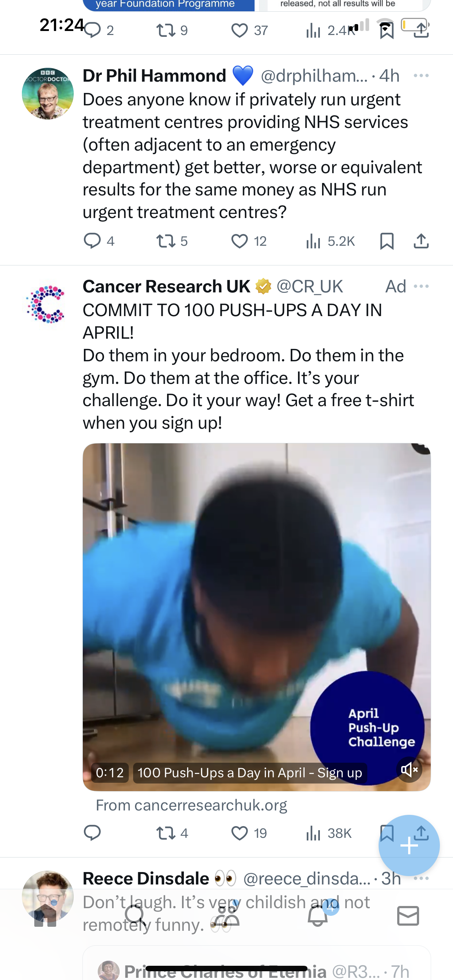The width and height of the screenshot is (453, 980).
Task: Share Dr Phil Hammond's tweet
Action: click(421, 241)
